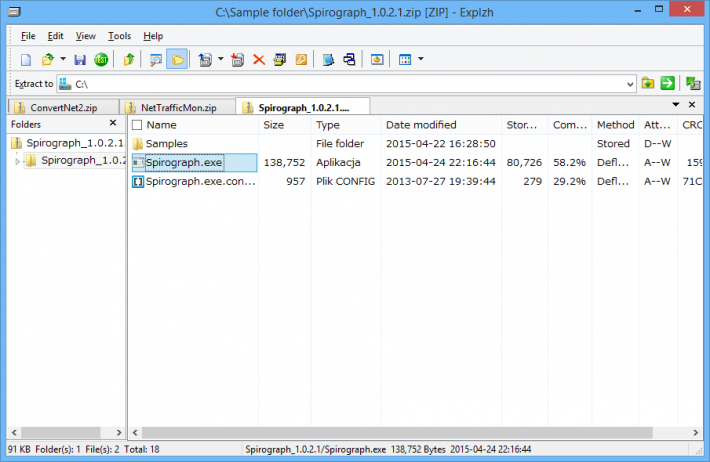Open the View menu

click(x=86, y=36)
